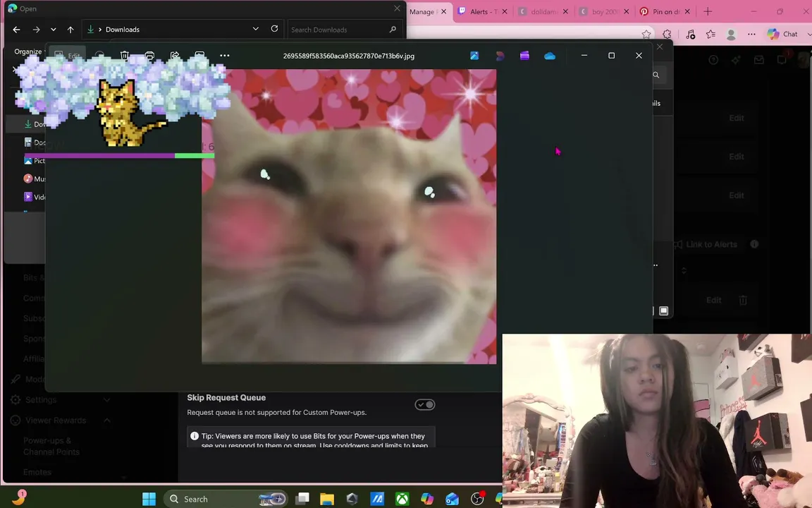812x508 pixels.
Task: Share the image from Photos
Action: (175, 56)
